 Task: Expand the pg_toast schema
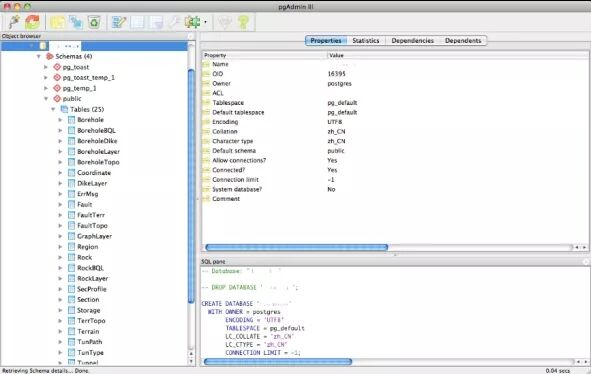(x=46, y=67)
